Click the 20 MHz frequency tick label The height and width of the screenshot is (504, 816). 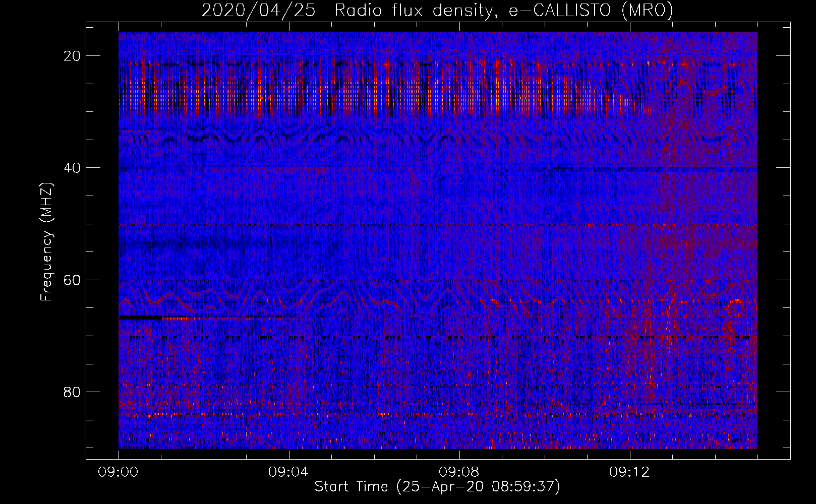point(73,56)
